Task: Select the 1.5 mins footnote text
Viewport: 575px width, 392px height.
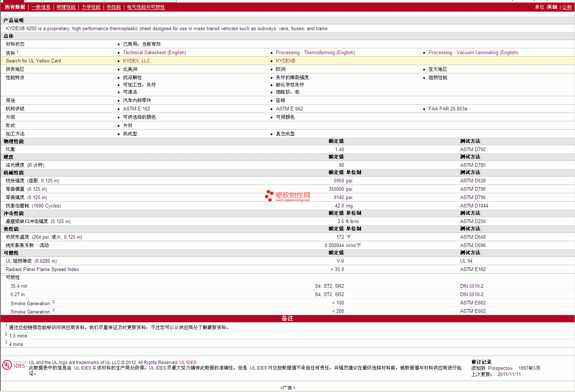Action: [18, 336]
